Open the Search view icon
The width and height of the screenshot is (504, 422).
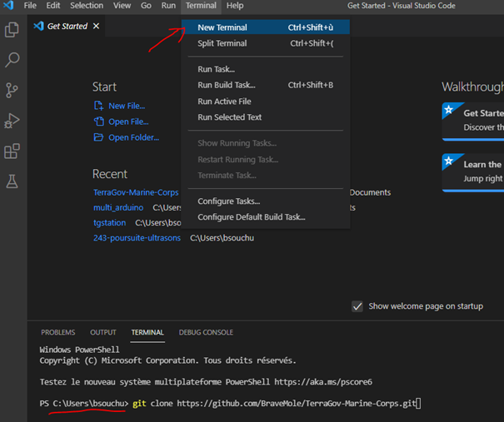click(12, 60)
